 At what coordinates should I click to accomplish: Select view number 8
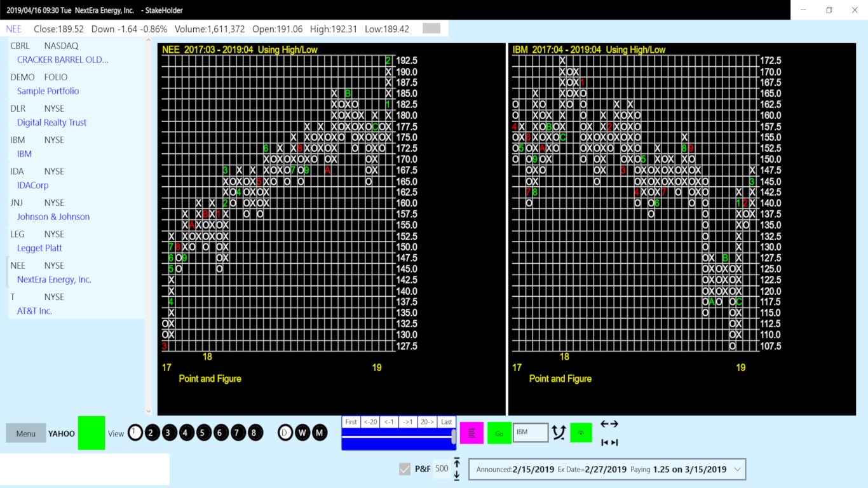pos(255,433)
